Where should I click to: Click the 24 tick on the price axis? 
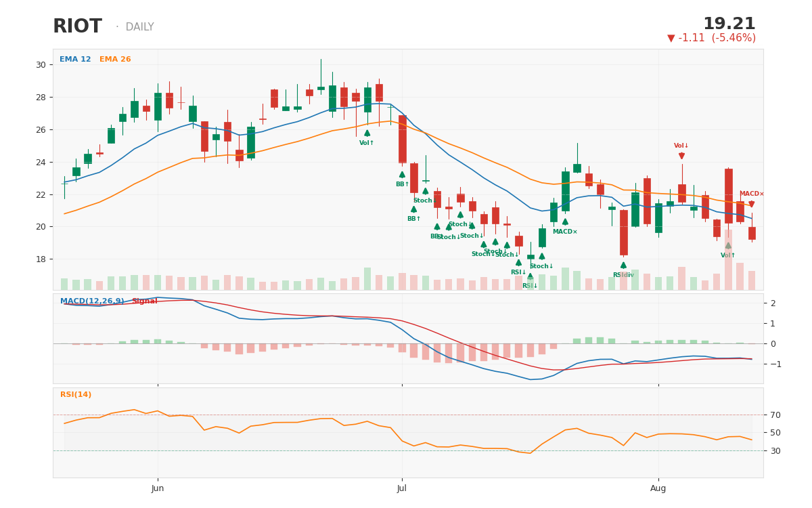(x=41, y=163)
